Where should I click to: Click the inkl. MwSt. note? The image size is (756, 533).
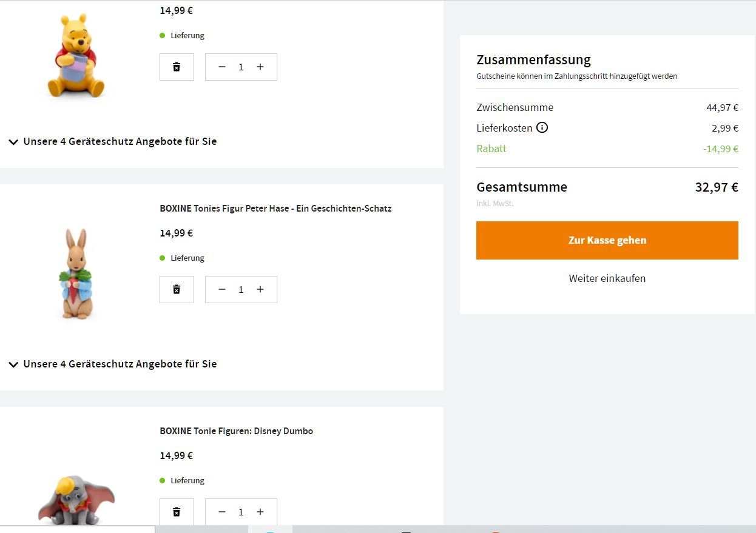495,203
